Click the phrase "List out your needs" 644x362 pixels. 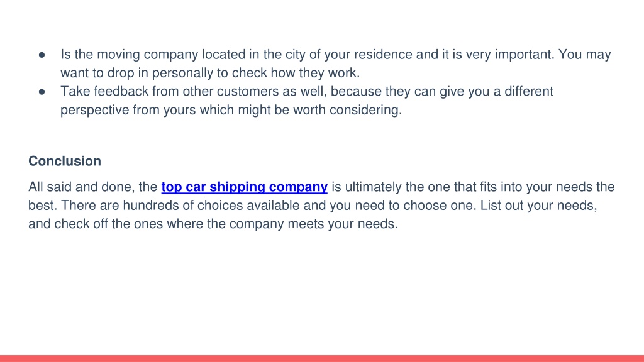pyautogui.click(x=538, y=206)
